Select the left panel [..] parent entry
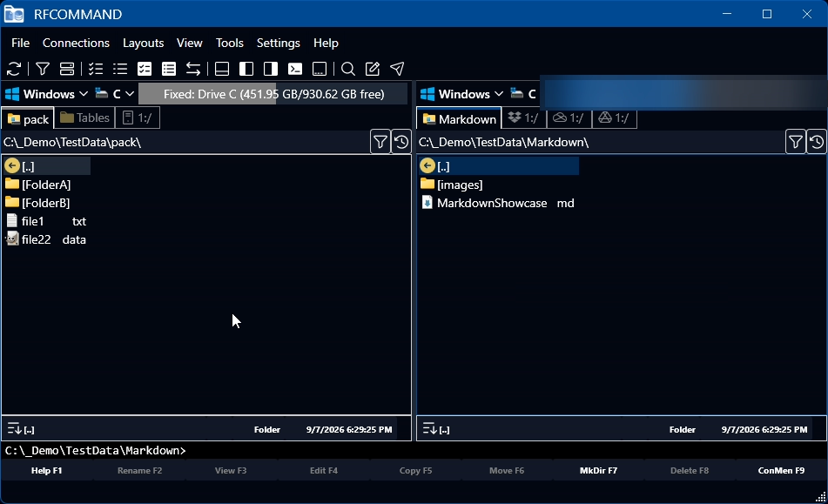 click(47, 166)
